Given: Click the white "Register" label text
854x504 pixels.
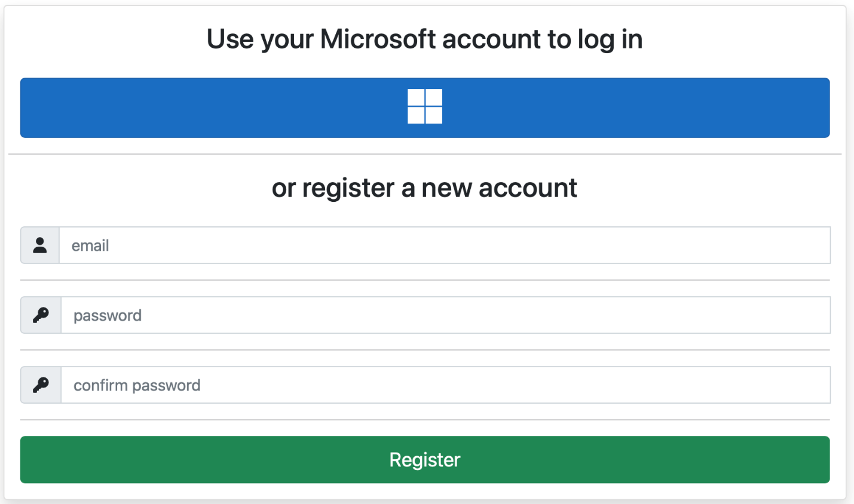Looking at the screenshot, I should click(425, 460).
